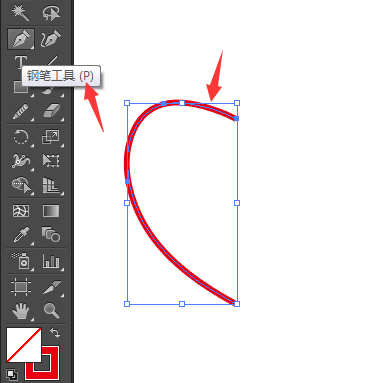Select the Column Graph tool

pyautogui.click(x=51, y=261)
